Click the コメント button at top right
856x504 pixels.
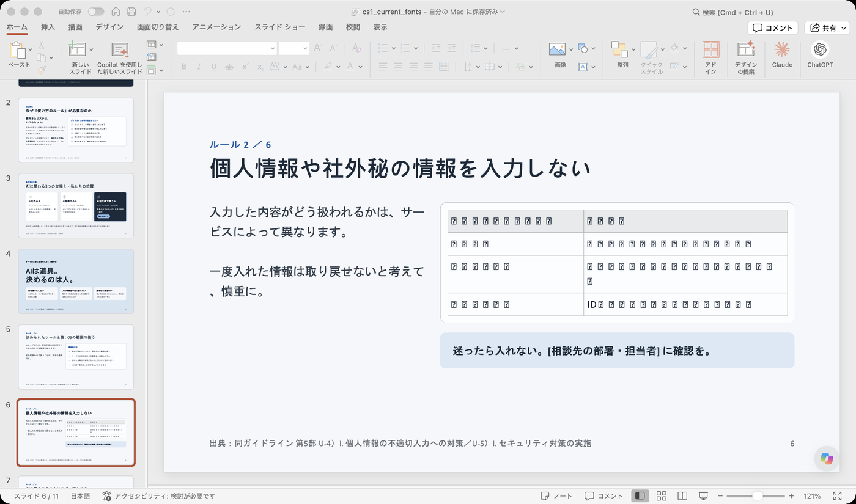pos(773,27)
